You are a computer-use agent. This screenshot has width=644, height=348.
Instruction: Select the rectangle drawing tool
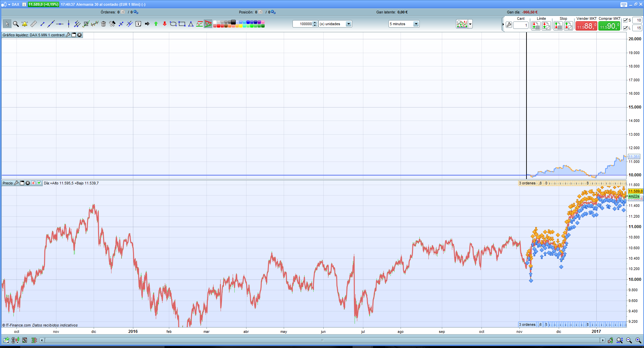pos(182,24)
